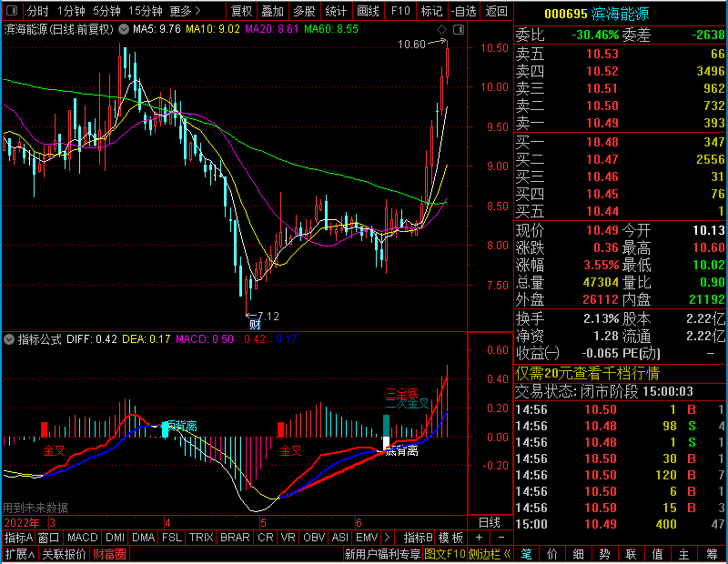Select the 笔 tick tab
The height and width of the screenshot is (564, 728).
pyautogui.click(x=526, y=554)
